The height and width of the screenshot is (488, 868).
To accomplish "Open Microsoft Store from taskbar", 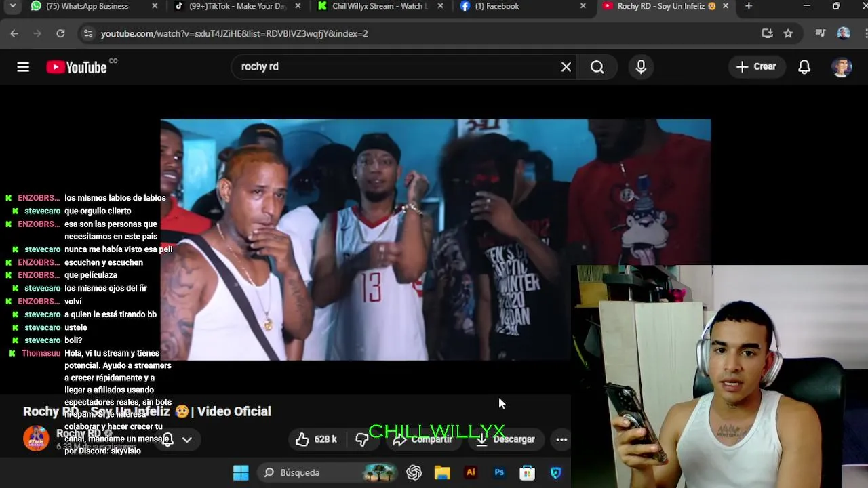I will [527, 472].
